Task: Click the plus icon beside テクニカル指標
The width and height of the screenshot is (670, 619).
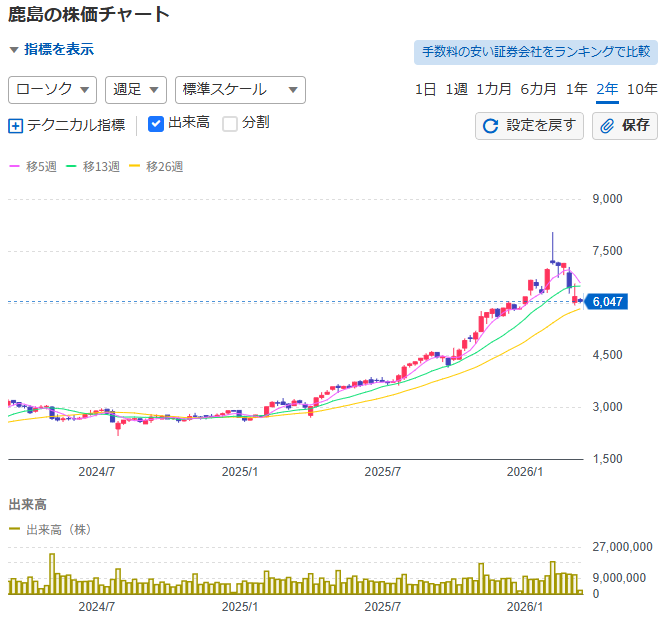Action: pyautogui.click(x=15, y=125)
